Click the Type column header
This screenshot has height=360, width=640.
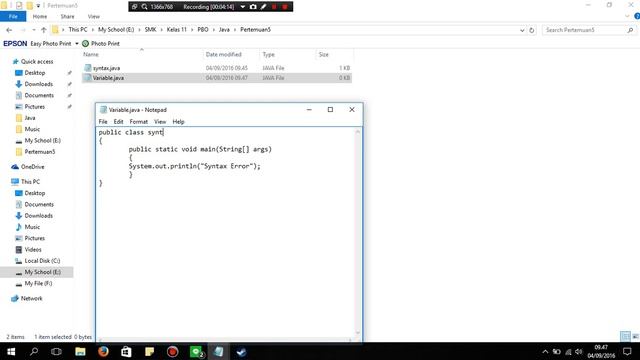(268, 54)
